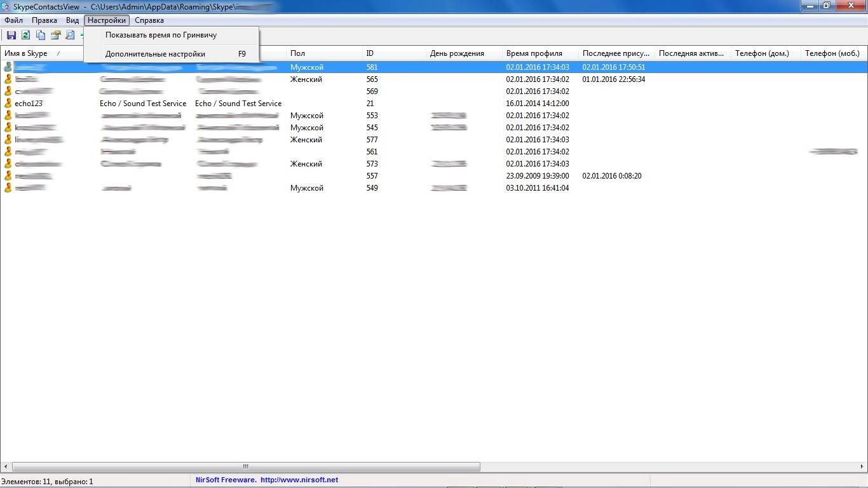Sort by Последнее присутствие column header

click(616, 53)
